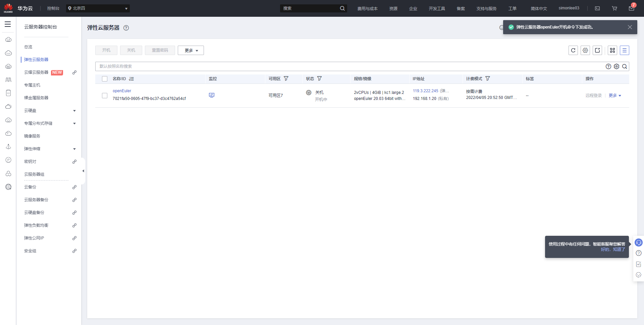Click the 重置密码 button
The width and height of the screenshot is (644, 325).
pos(160,50)
